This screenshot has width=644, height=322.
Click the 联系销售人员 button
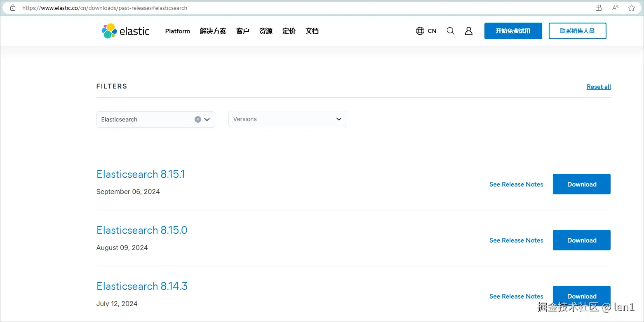(578, 31)
